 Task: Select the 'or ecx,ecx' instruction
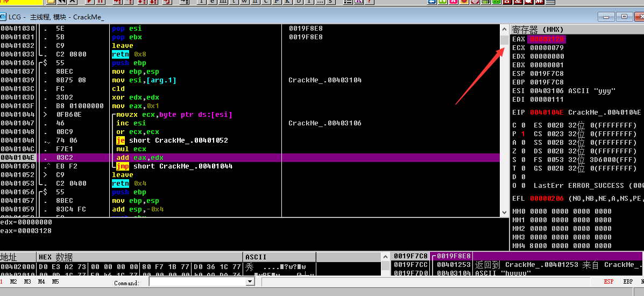tap(138, 131)
